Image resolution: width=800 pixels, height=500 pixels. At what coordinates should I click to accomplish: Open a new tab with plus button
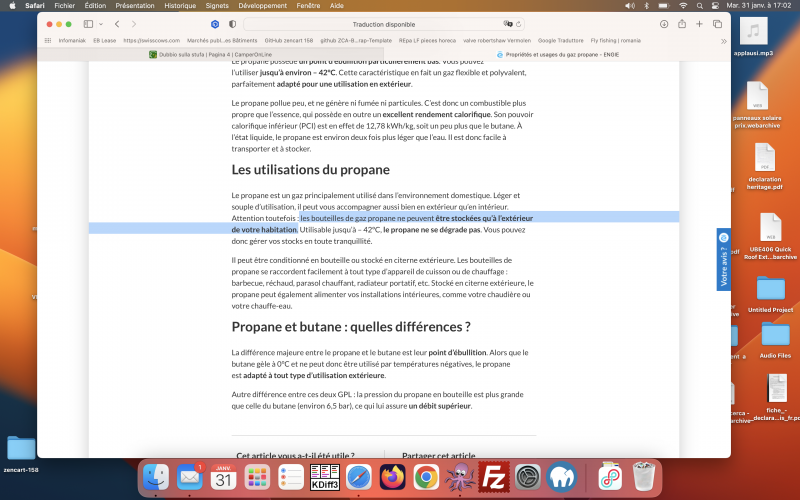[699, 24]
